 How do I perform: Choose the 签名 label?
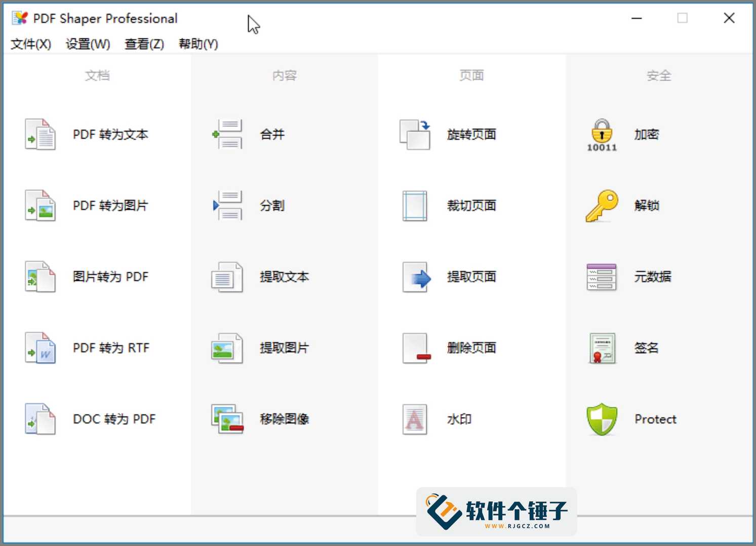(647, 348)
